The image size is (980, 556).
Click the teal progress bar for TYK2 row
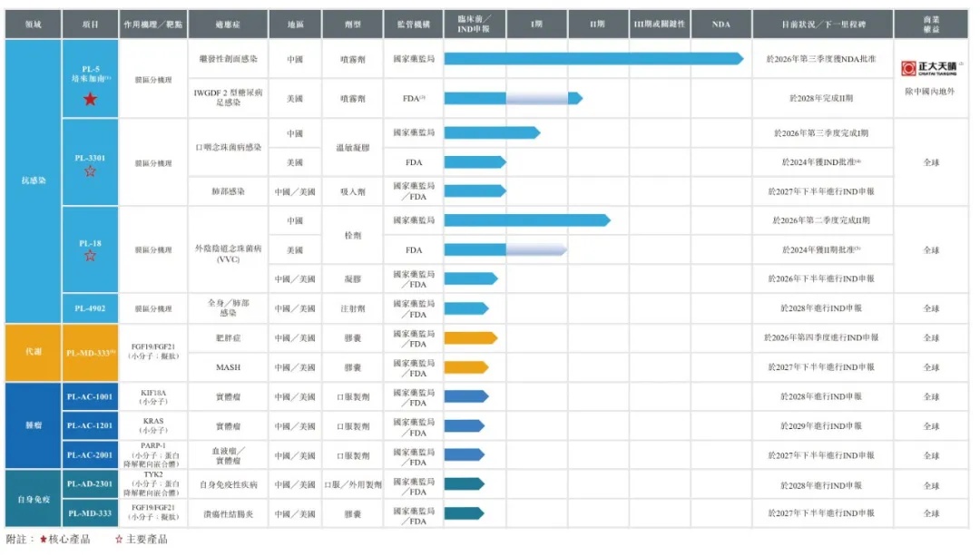point(465,484)
